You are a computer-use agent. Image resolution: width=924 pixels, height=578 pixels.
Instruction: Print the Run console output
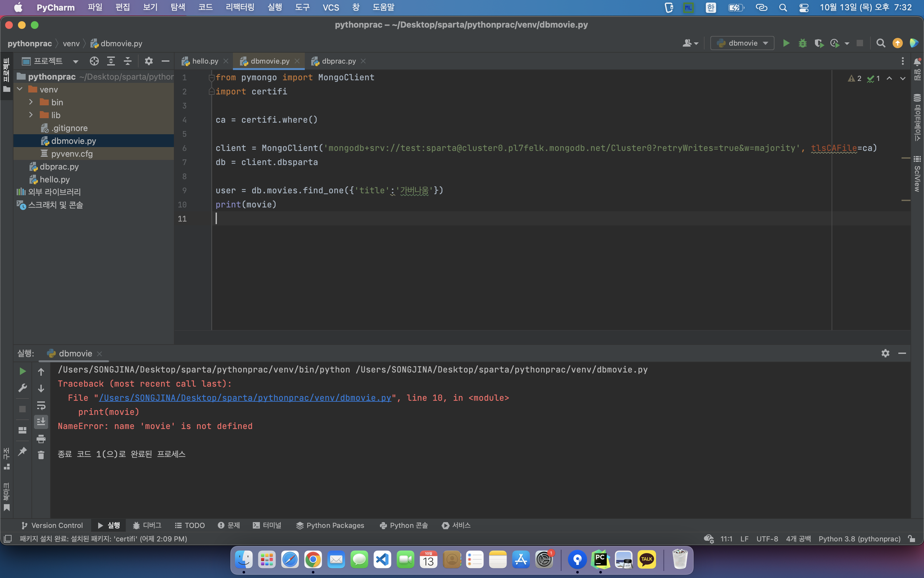point(41,438)
